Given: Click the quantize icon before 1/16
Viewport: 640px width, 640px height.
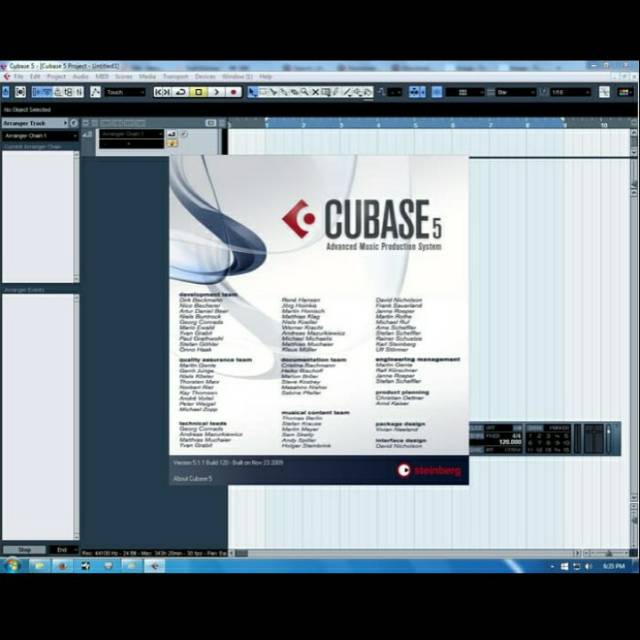Looking at the screenshot, I should (543, 92).
